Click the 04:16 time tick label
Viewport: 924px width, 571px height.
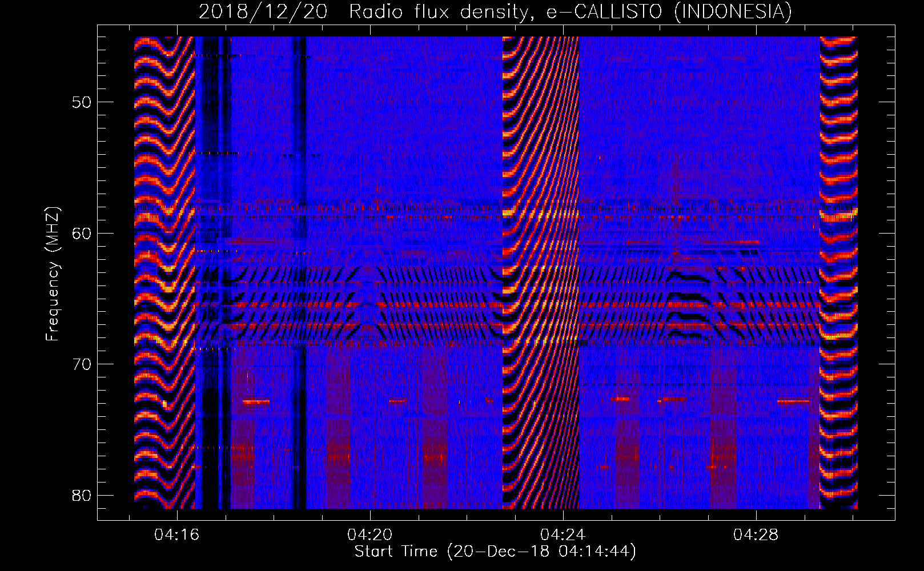point(177,535)
